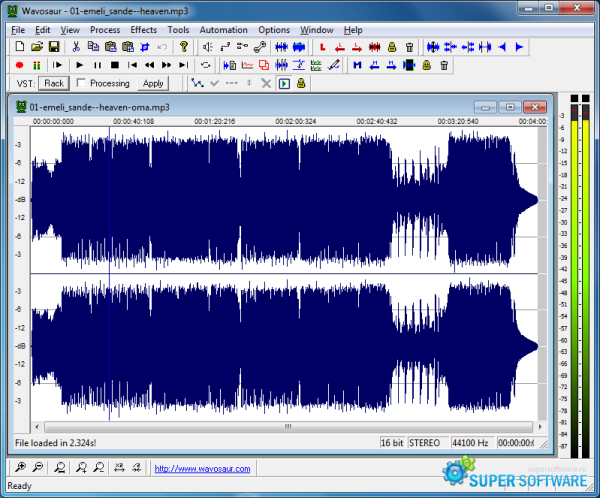The image size is (600, 498).
Task: Zoom in with the magnifier plus icon
Action: click(20, 467)
